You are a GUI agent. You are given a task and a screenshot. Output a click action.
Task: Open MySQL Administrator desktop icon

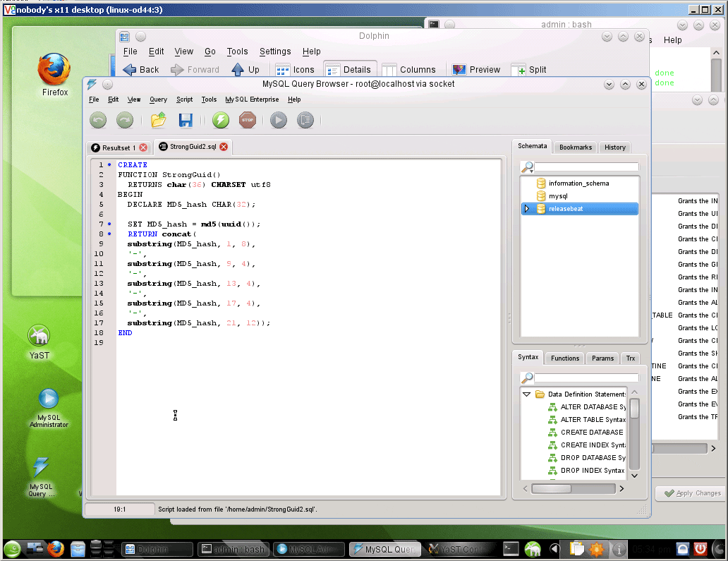click(x=49, y=408)
